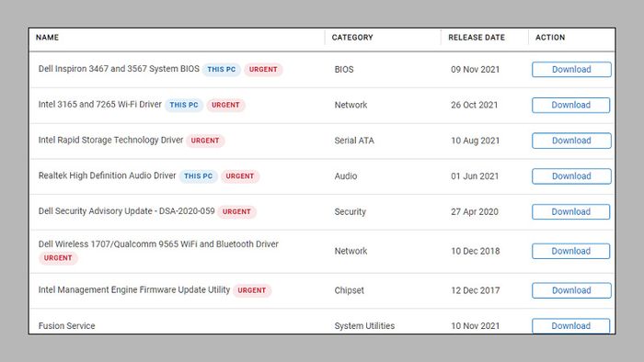The height and width of the screenshot is (362, 644).
Task: Sort the table by Category column
Action: pyautogui.click(x=352, y=38)
